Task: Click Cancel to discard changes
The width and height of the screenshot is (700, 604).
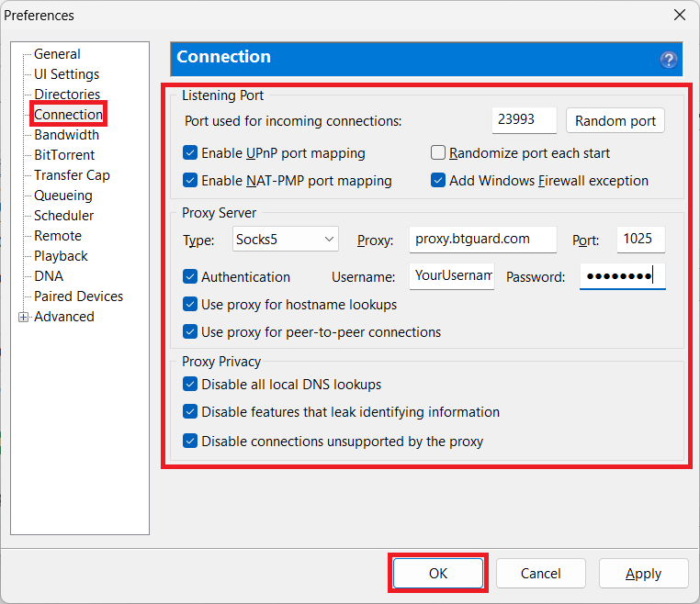Action: [x=540, y=574]
